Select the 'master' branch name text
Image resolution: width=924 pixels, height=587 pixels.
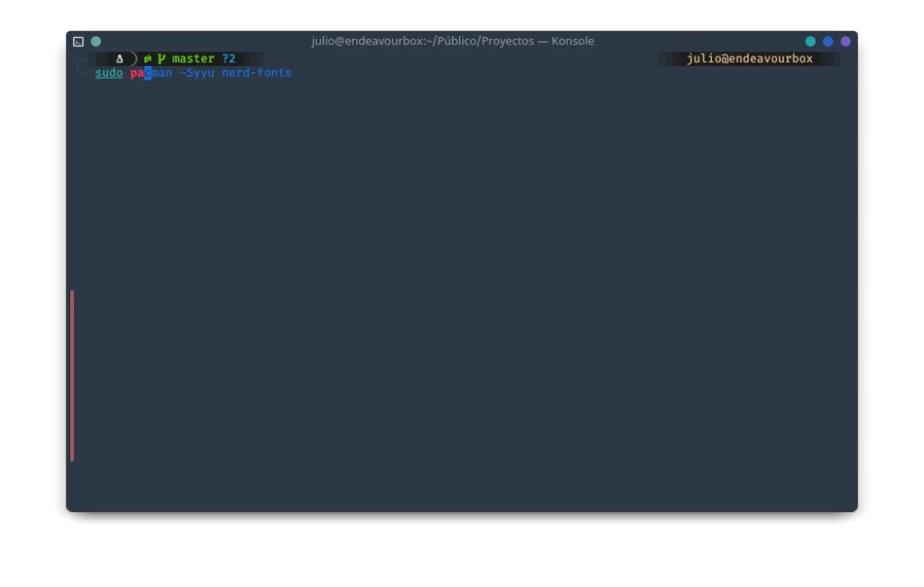[193, 59]
